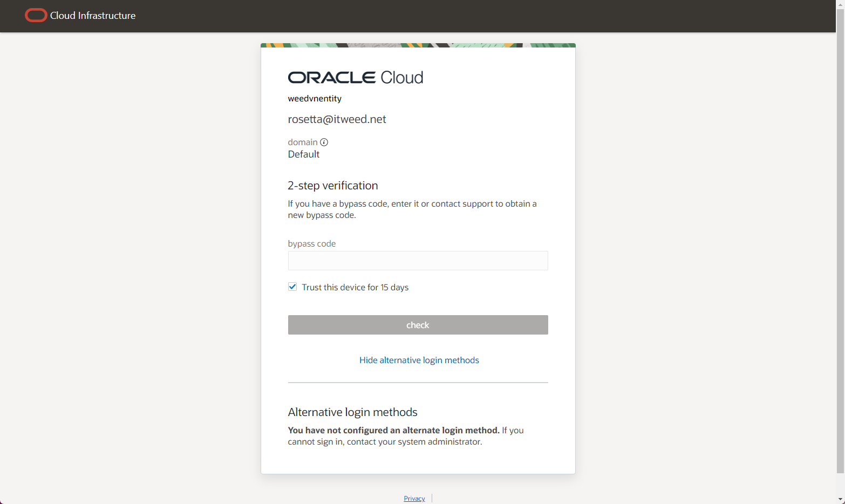
Task: Click the 2-step verification heading
Action: pyautogui.click(x=333, y=185)
